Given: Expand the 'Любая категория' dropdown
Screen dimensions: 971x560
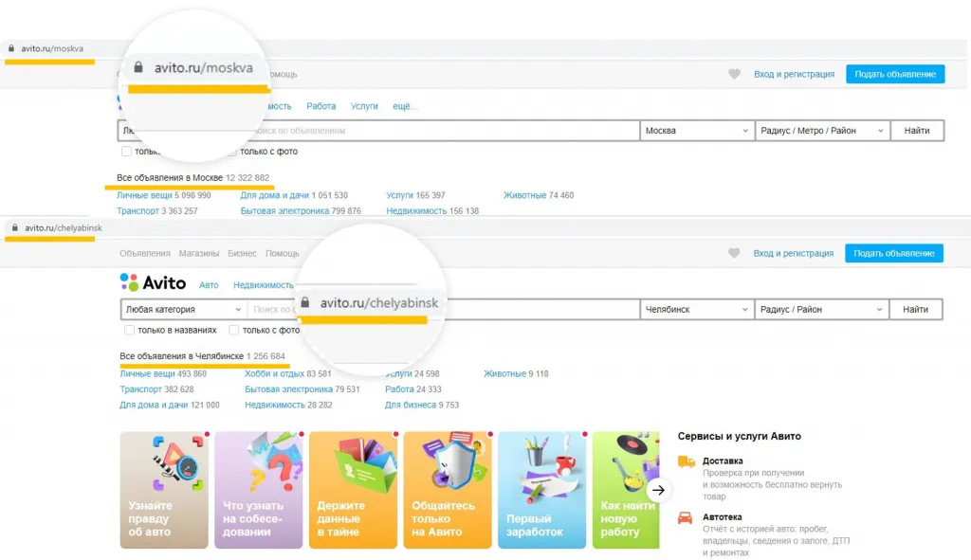Looking at the screenshot, I should pyautogui.click(x=184, y=310).
